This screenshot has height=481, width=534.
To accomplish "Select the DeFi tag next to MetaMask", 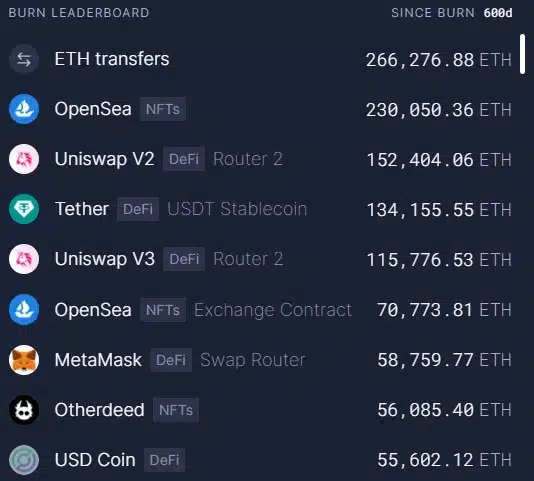I will (x=171, y=360).
